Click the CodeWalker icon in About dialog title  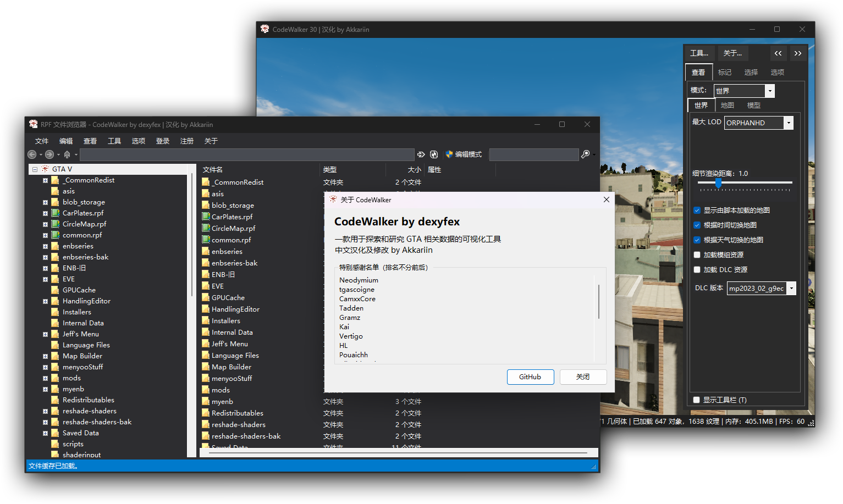(333, 200)
